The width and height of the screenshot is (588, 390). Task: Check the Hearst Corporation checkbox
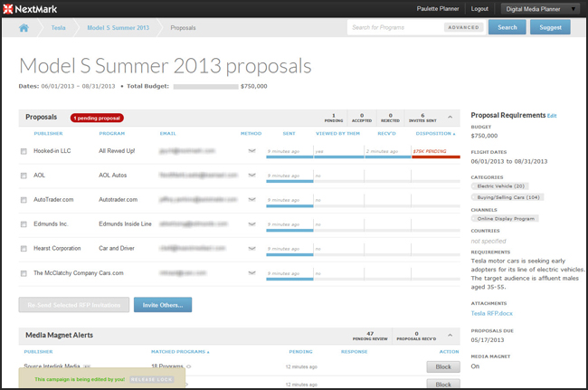(x=24, y=249)
